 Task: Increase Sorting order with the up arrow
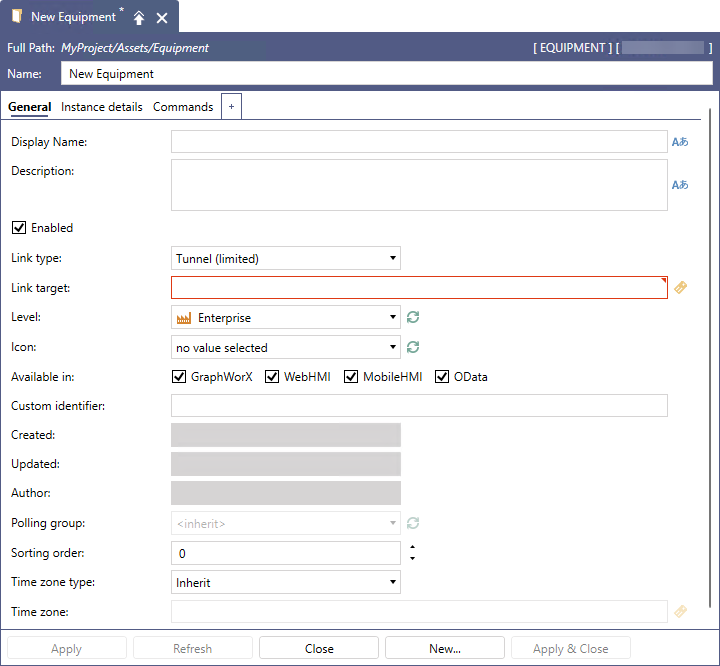tap(412, 548)
